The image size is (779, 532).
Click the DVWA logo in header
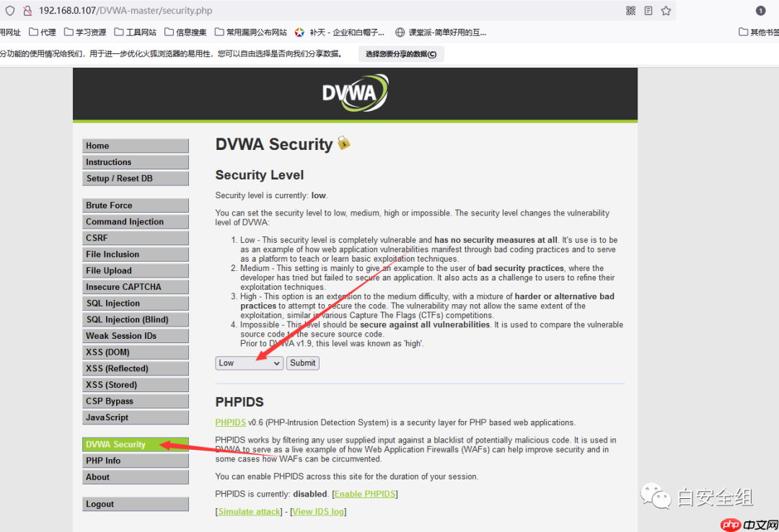[355, 94]
